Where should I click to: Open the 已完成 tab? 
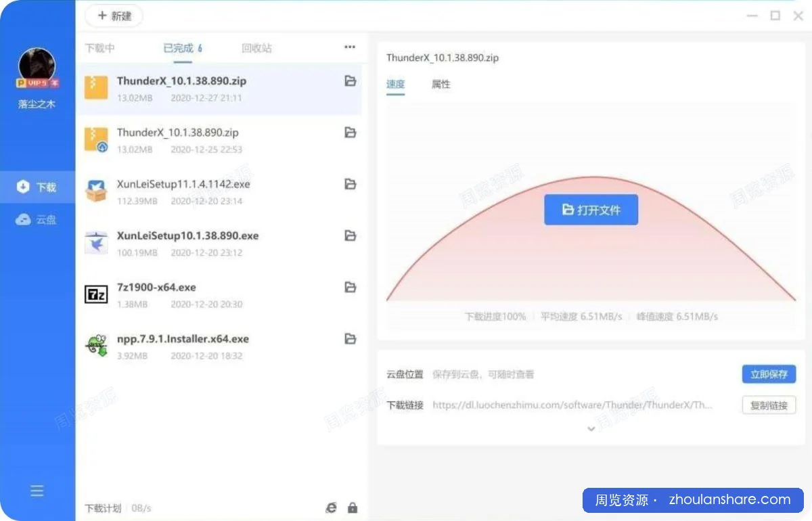183,48
